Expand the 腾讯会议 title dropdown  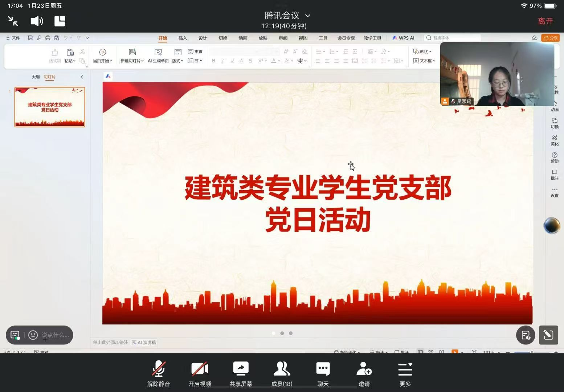click(x=308, y=16)
